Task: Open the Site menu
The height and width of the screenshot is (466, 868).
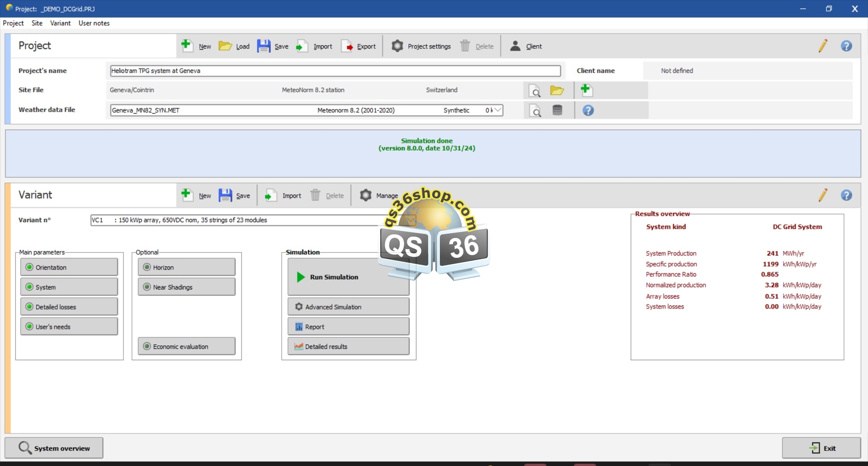Action: pos(37,23)
